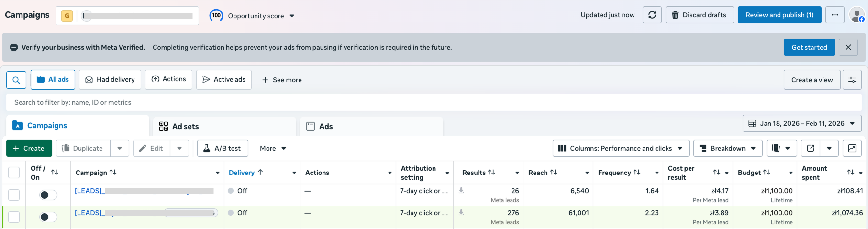Image resolution: width=868 pixels, height=229 pixels.
Task: Click the 61,001 reach value
Action: 579,213
